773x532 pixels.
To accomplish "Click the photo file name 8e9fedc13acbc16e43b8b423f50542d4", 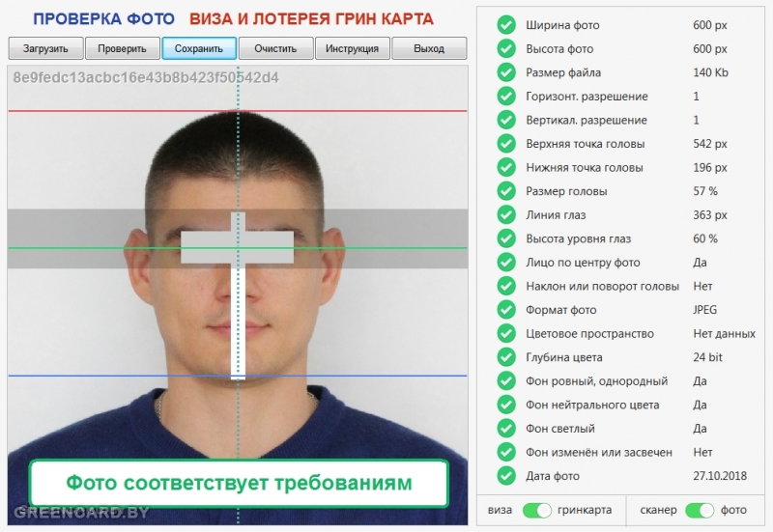I will point(146,78).
